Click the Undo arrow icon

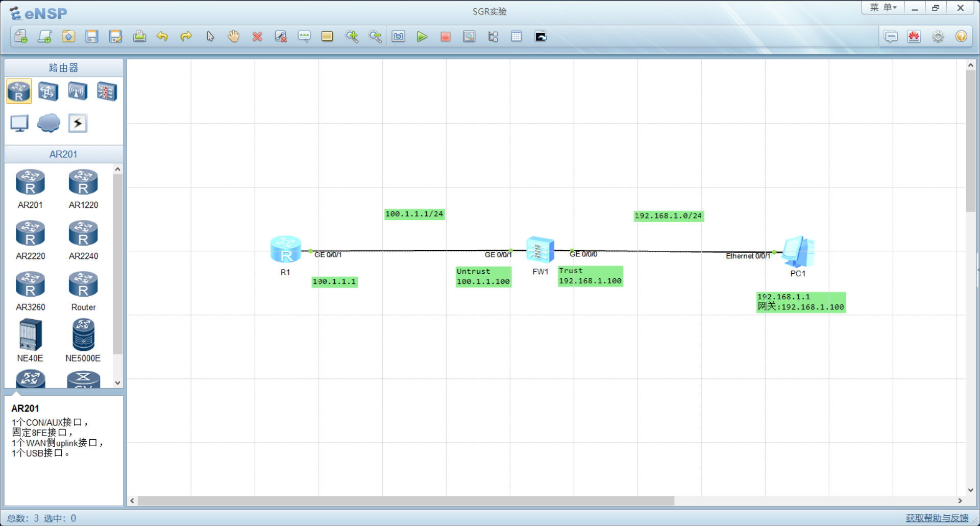click(x=162, y=37)
